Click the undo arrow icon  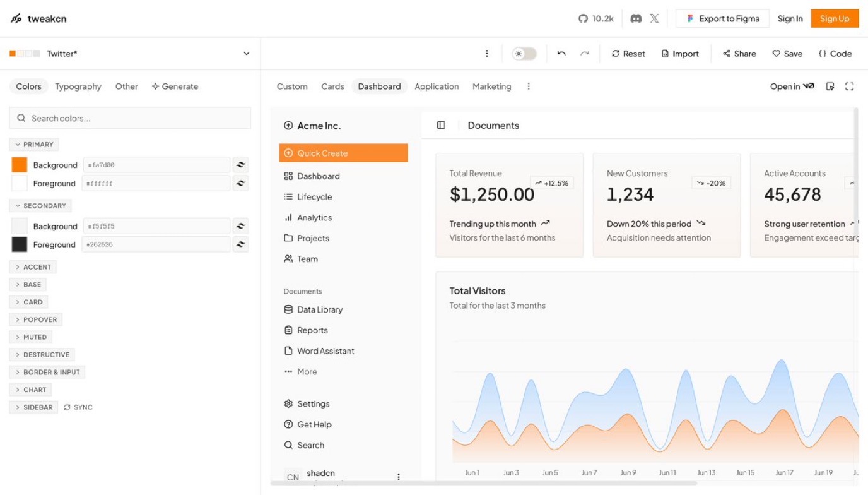[x=561, y=54]
